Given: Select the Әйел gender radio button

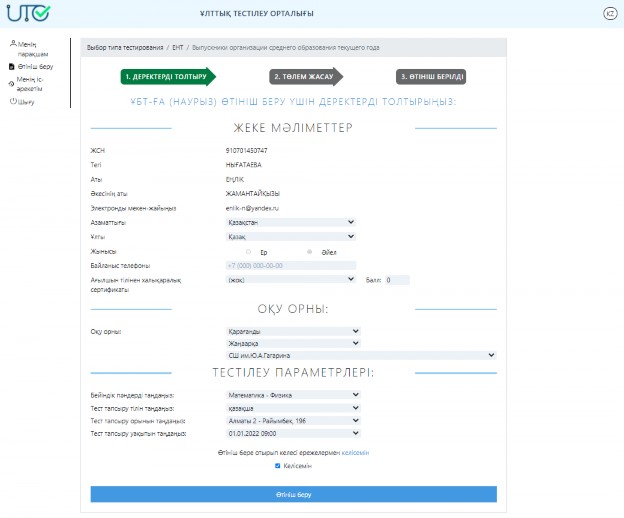Looking at the screenshot, I should point(310,251).
